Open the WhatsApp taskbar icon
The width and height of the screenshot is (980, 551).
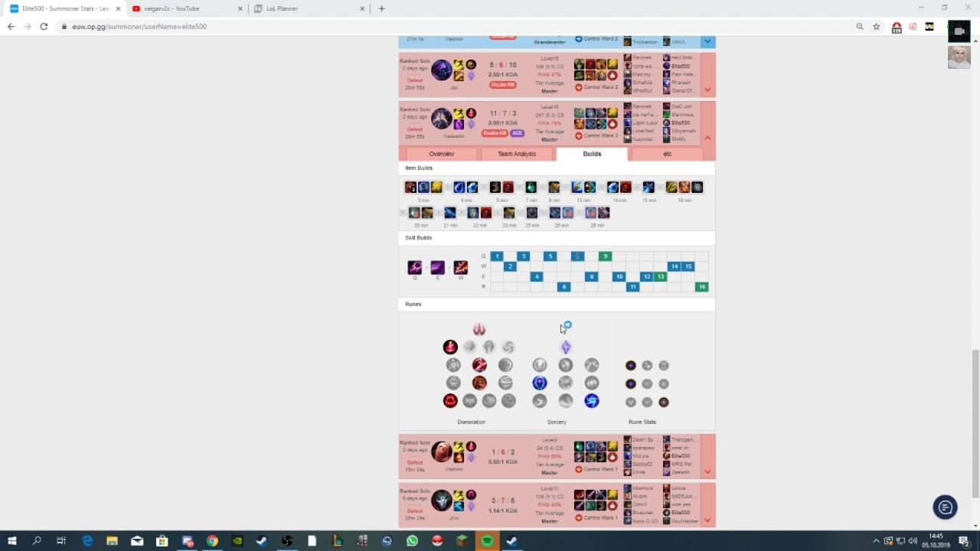point(412,541)
